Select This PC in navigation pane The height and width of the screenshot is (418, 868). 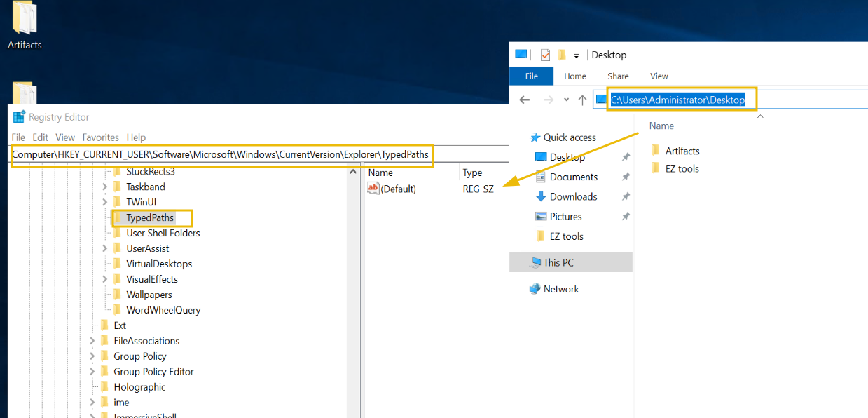click(x=558, y=262)
